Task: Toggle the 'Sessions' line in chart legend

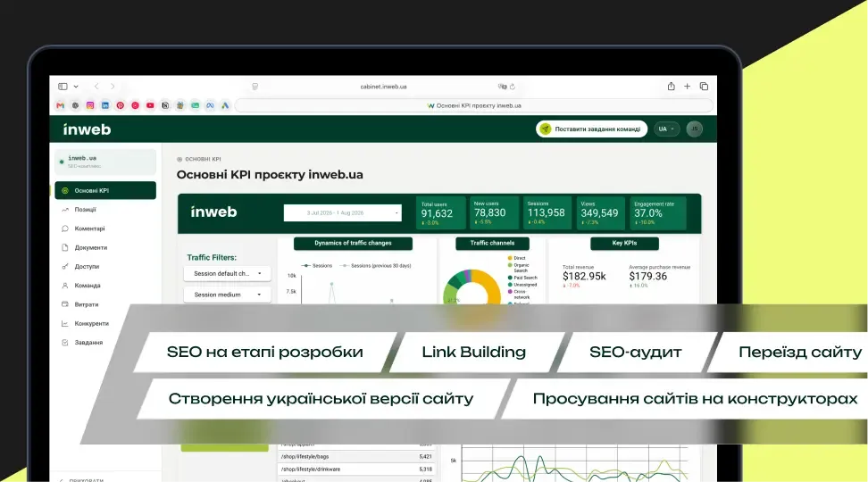Action: pos(317,266)
